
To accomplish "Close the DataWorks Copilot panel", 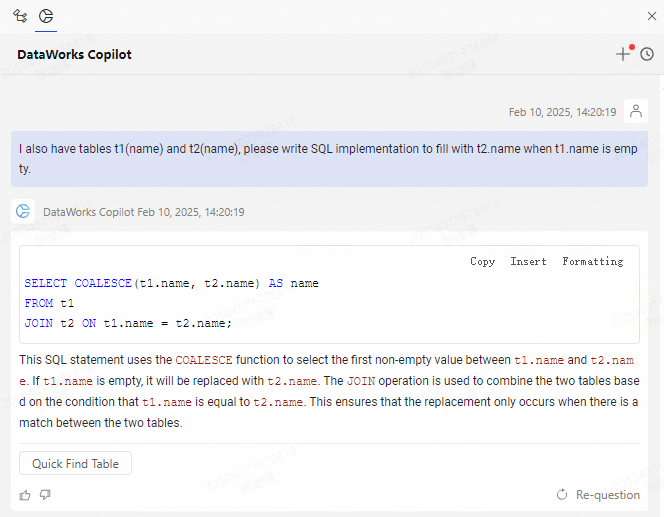I will [652, 16].
